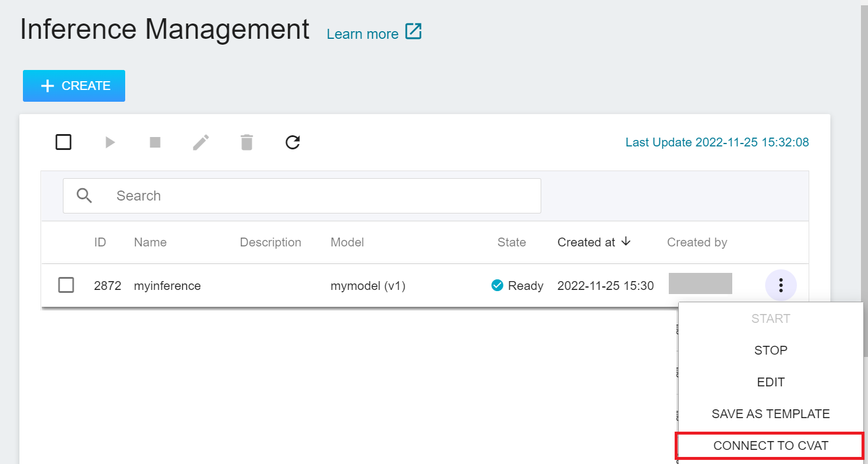The height and width of the screenshot is (464, 868).
Task: Click into the Search input field
Action: 323,196
